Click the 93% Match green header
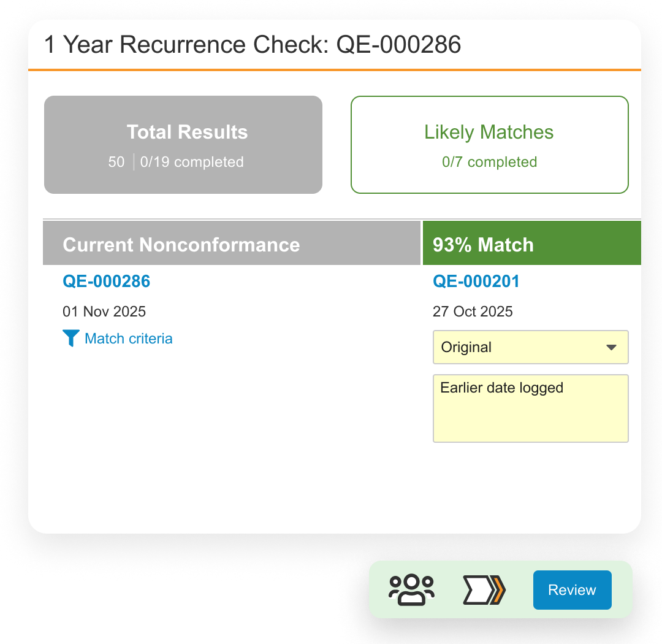Screen dimensions: 662x644 531,245
